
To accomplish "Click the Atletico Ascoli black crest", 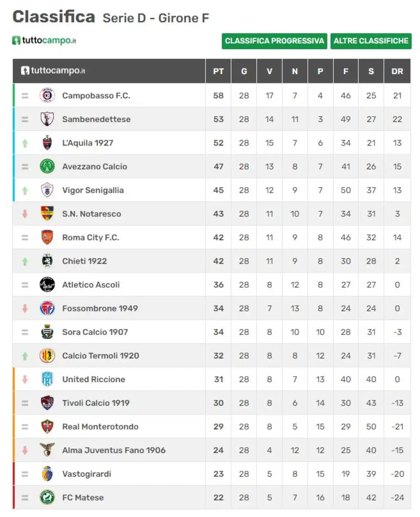I will [x=47, y=284].
